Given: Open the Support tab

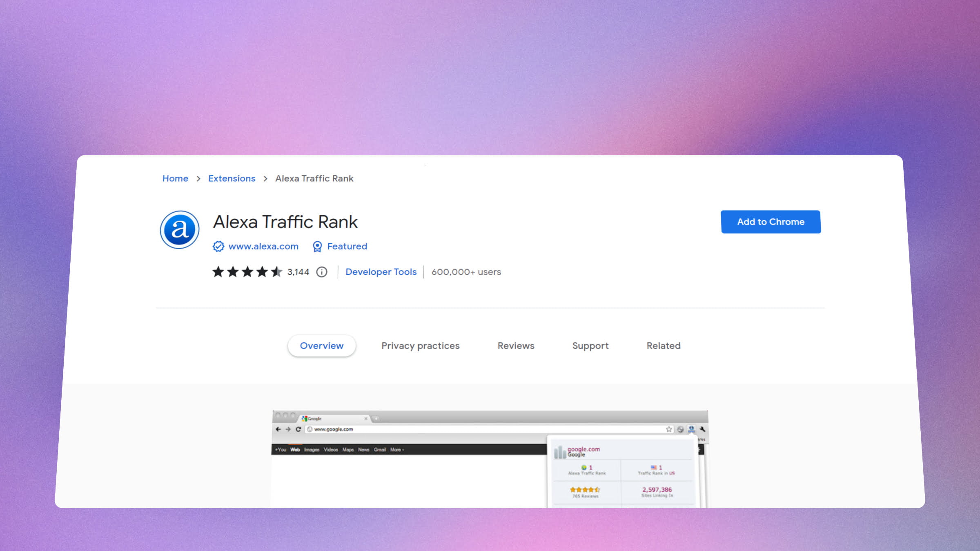Looking at the screenshot, I should click(x=590, y=345).
